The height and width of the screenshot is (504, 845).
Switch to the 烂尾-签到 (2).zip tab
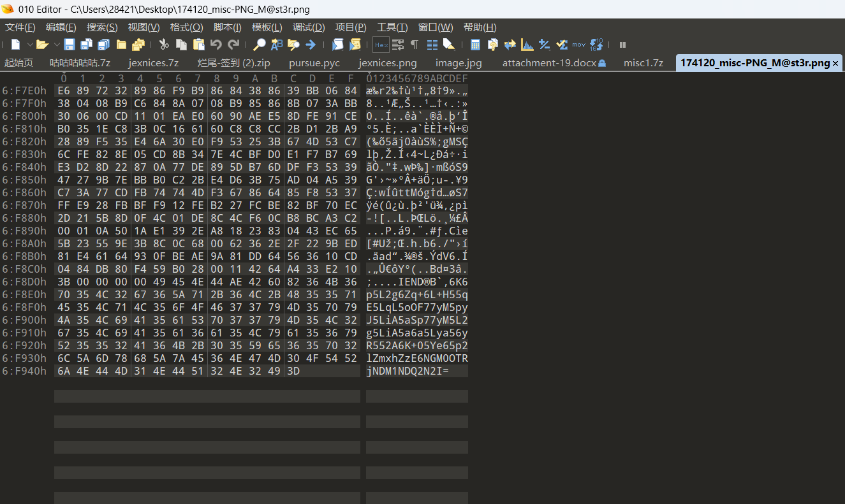tap(233, 63)
